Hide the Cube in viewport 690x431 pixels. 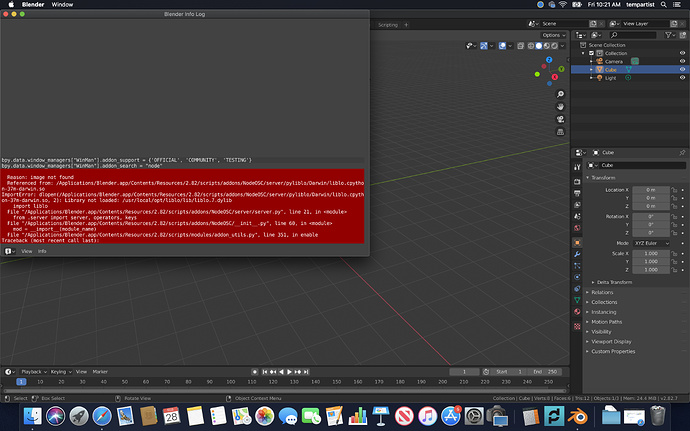pyautogui.click(x=682, y=70)
